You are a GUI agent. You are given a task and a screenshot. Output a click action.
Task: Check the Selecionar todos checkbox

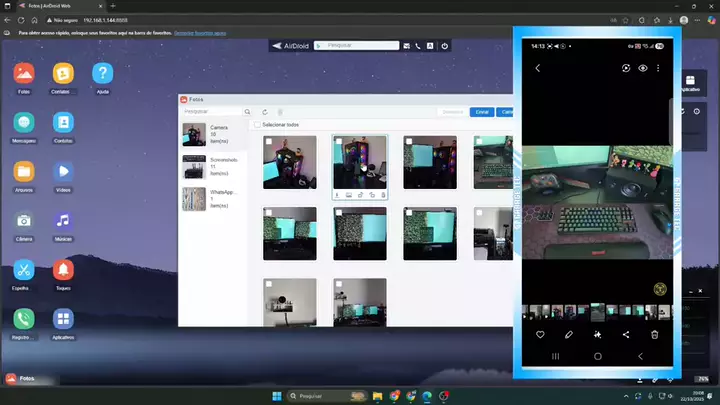point(258,125)
